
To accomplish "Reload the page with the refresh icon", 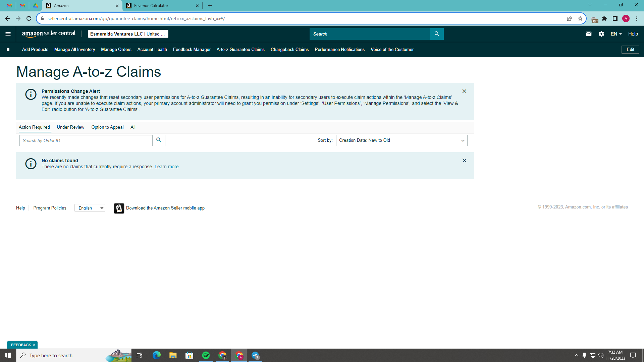I will [29, 18].
